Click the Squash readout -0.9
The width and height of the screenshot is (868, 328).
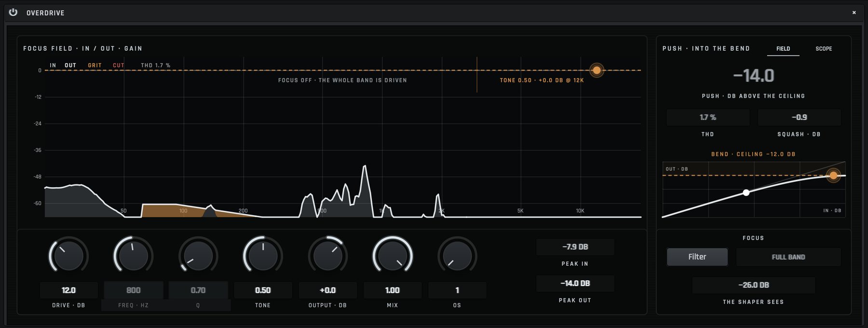coord(800,117)
